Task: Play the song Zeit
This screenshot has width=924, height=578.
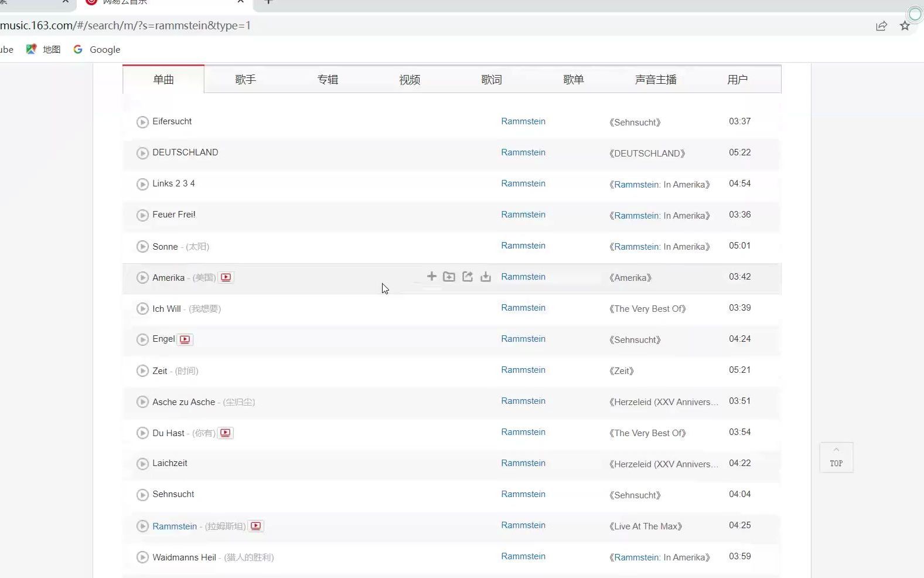Action: (142, 370)
